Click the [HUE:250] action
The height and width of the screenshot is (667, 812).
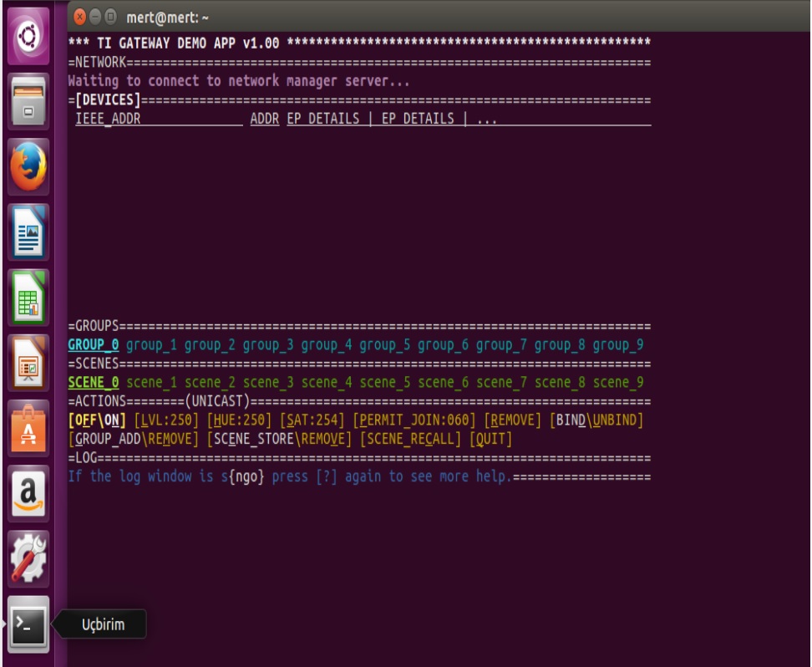click(239, 420)
